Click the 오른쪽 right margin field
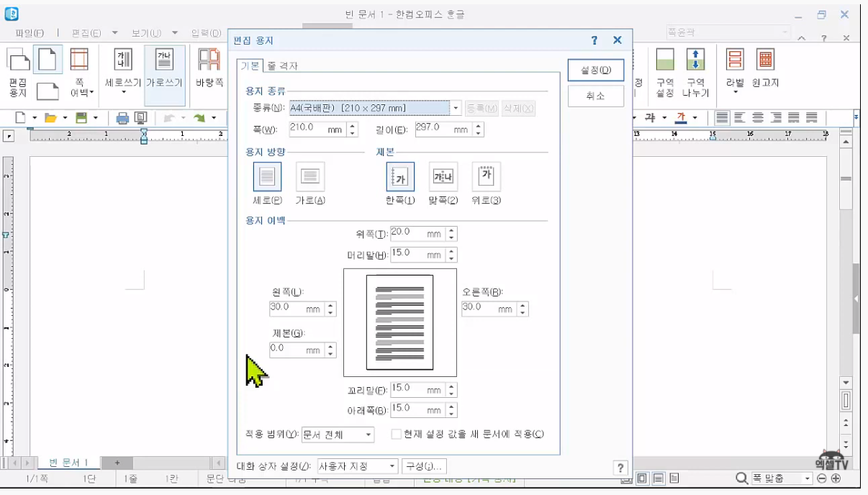 coord(489,309)
